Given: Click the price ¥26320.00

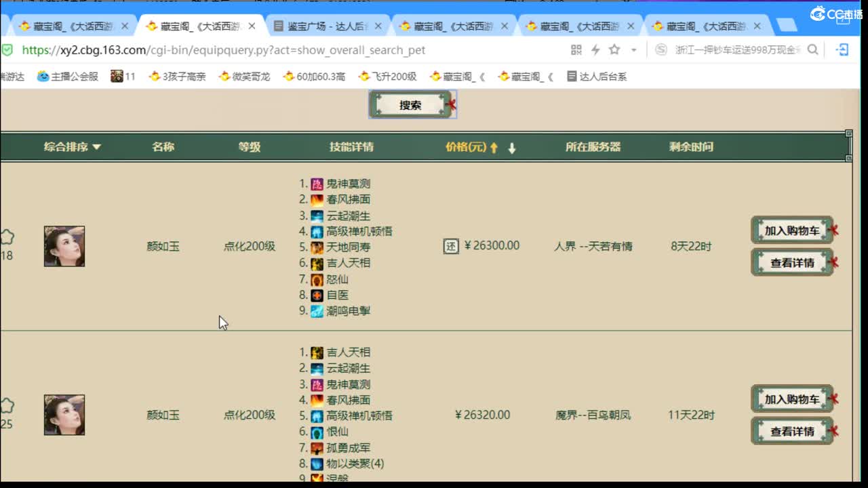Looking at the screenshot, I should click(483, 415).
